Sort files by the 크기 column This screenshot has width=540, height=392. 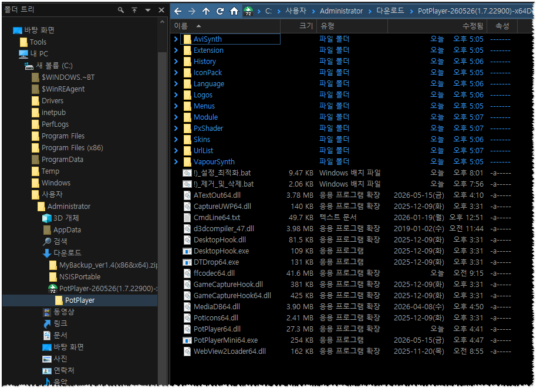(299, 26)
